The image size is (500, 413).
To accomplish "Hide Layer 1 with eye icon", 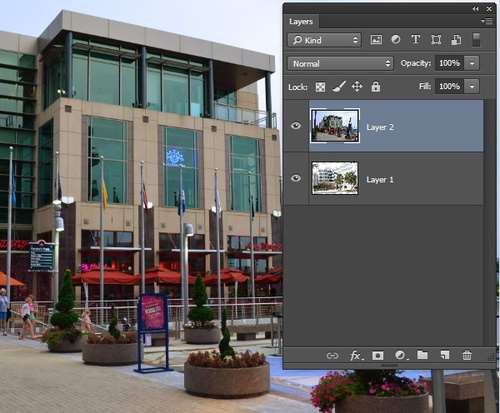I will coord(296,178).
